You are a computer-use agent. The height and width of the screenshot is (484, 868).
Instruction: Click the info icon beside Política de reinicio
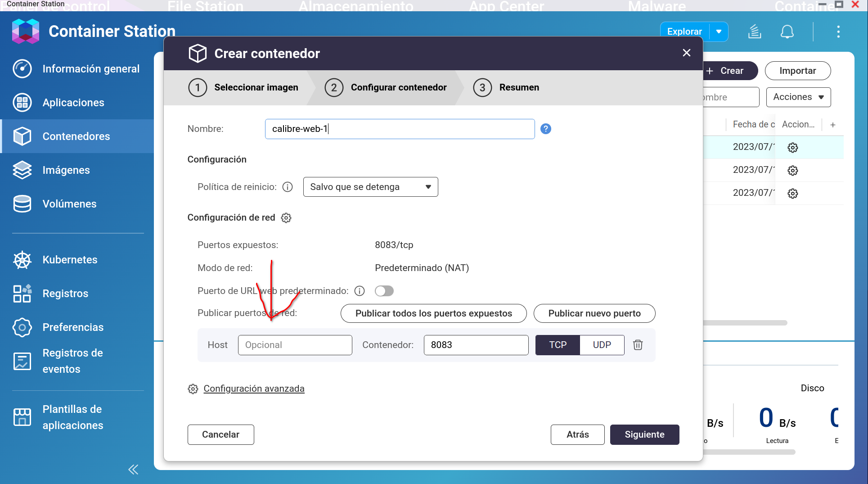tap(288, 187)
